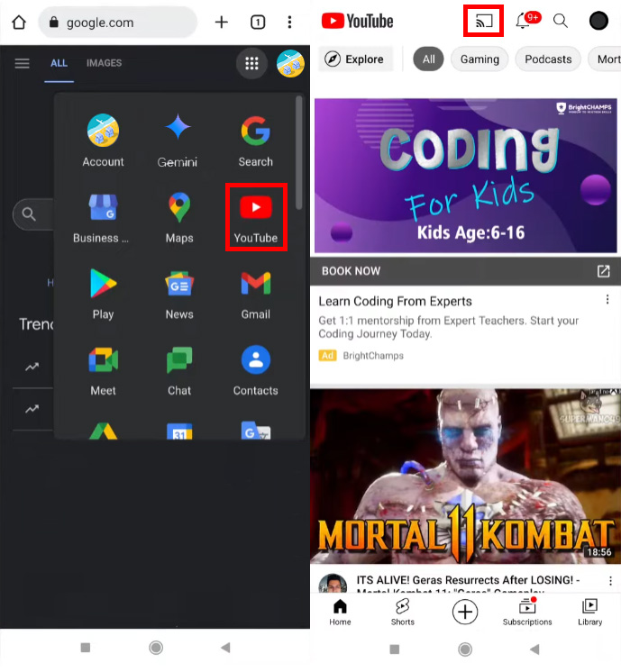This screenshot has height=672, width=621.
Task: Open the Shorts tab
Action: pyautogui.click(x=402, y=612)
